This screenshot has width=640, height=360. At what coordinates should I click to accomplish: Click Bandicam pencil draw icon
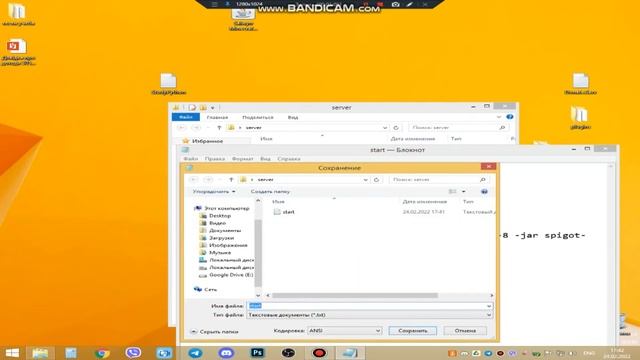(409, 4)
